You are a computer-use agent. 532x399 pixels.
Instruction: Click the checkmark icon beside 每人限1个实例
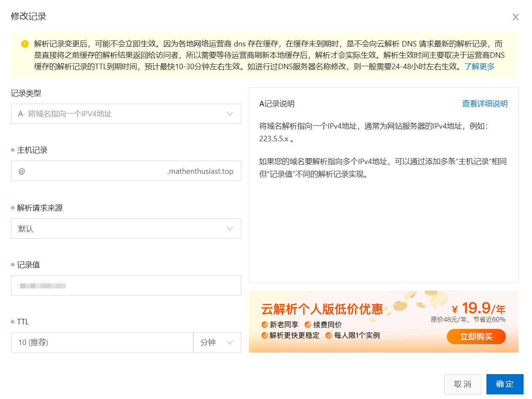[329, 336]
